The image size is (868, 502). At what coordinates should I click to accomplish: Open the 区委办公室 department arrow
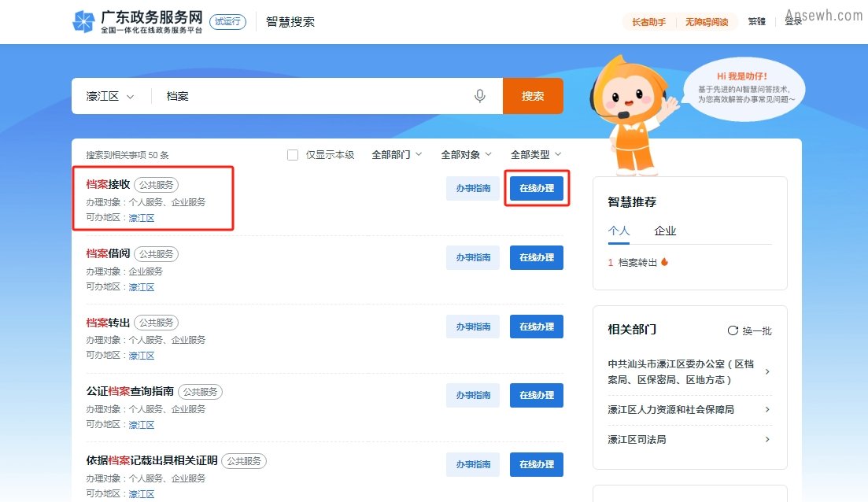(x=767, y=372)
